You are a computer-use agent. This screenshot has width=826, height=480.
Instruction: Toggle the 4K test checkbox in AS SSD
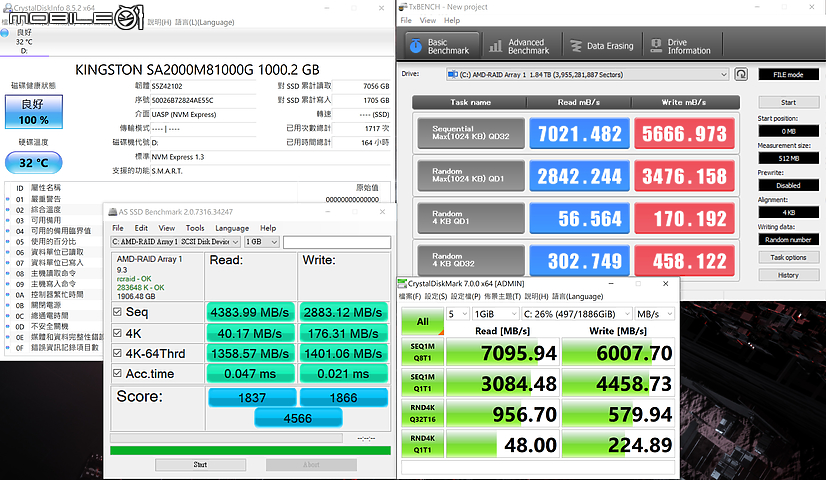tap(117, 333)
